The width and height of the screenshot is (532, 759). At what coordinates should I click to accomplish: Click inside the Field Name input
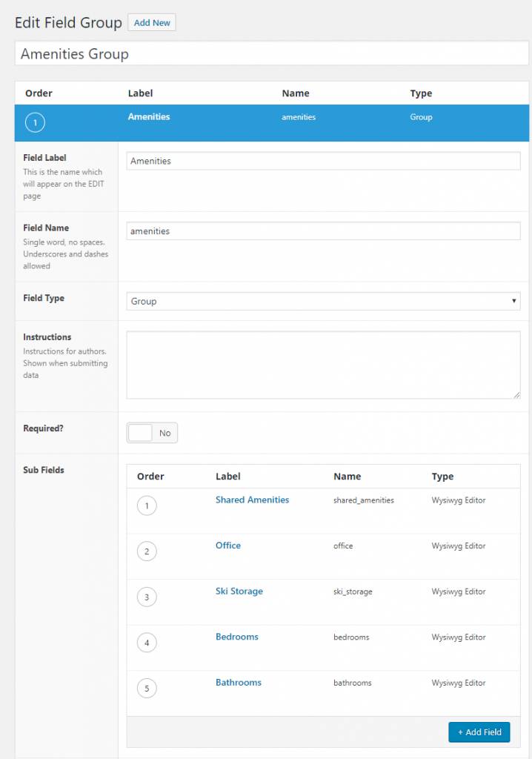pyautogui.click(x=324, y=231)
